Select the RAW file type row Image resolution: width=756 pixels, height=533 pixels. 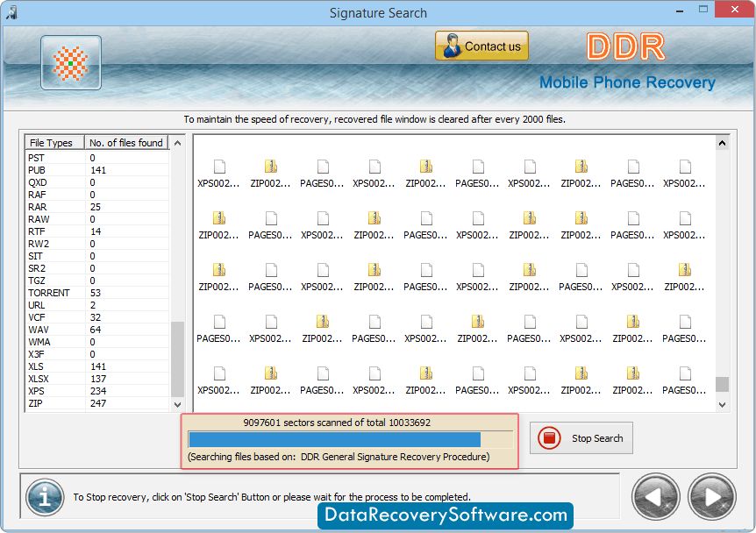[97, 219]
